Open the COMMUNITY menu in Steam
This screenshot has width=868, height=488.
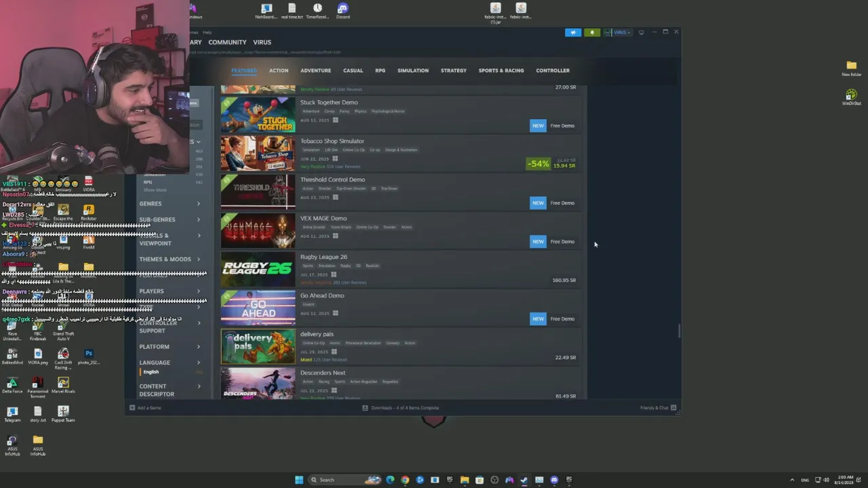click(x=227, y=42)
